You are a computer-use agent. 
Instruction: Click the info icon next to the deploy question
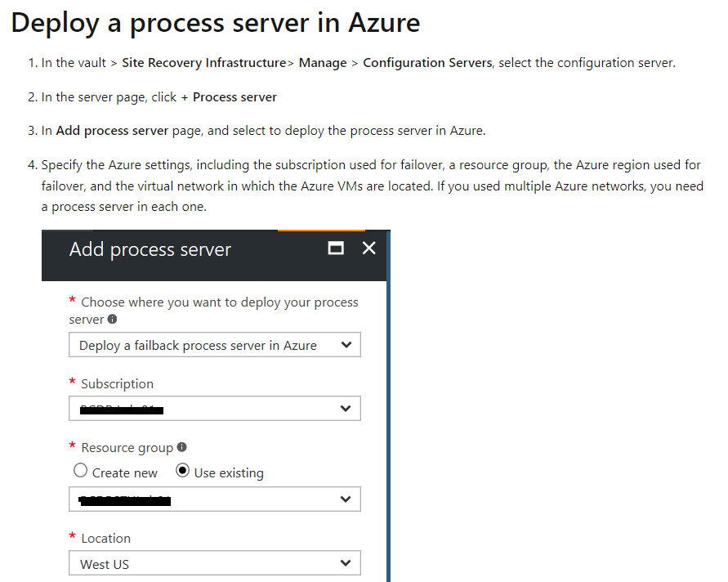pyautogui.click(x=114, y=320)
